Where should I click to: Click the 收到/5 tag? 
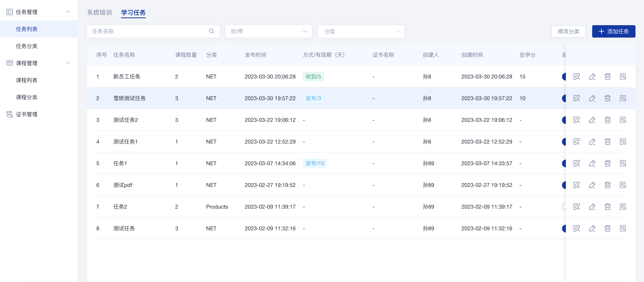pos(313,77)
